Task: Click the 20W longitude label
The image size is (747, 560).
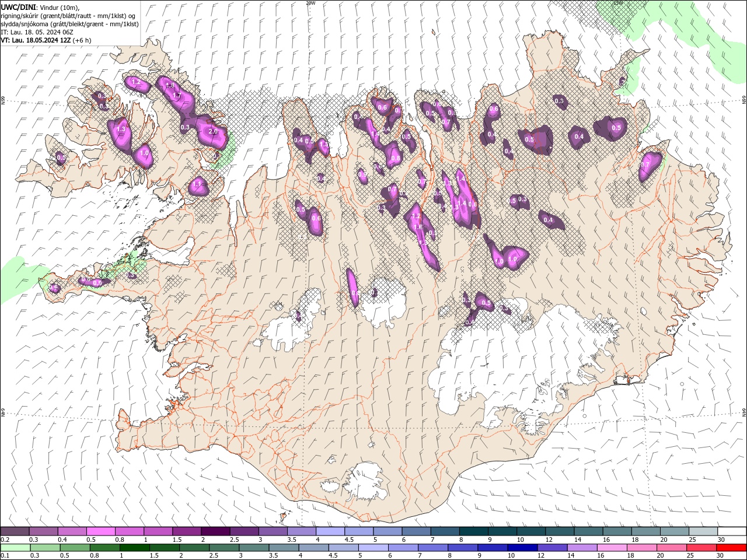Action: (310, 3)
